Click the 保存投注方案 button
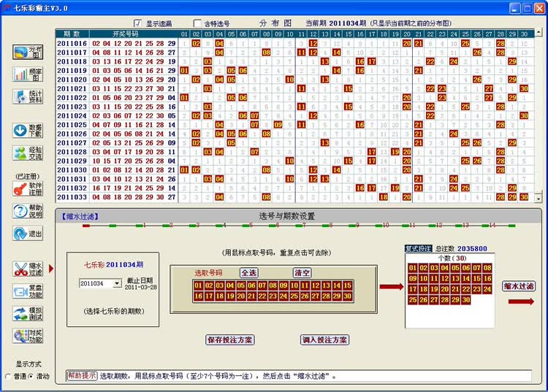The image size is (548, 392). (229, 339)
